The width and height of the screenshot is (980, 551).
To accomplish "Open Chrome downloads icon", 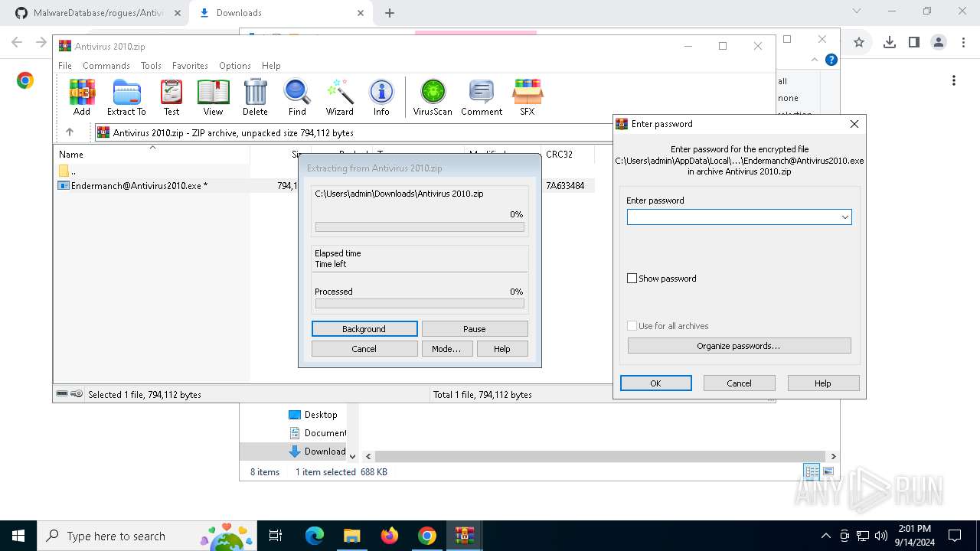I will click(889, 43).
